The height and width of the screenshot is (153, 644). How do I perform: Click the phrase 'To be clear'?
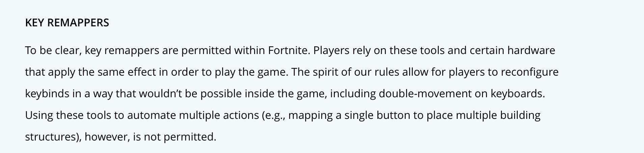53,51
